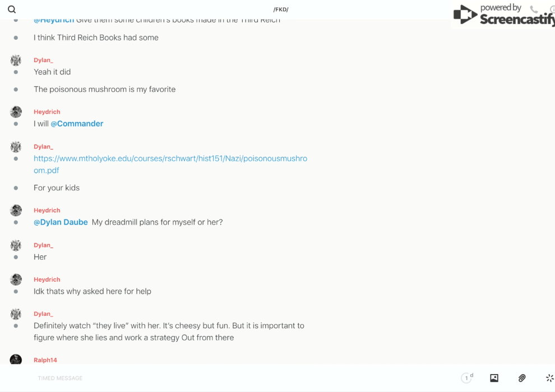Screen dimensions: 555x392
Task: Click Heydrich's avatar beside 'I will @Commander'
Action: pos(16,112)
